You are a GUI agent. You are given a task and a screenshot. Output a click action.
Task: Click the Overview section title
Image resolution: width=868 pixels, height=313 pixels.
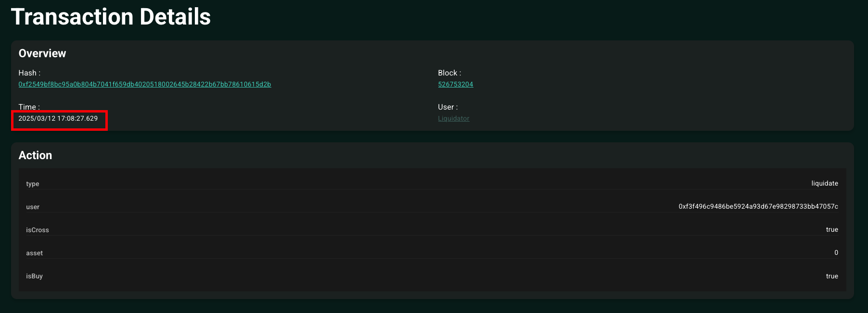point(42,53)
